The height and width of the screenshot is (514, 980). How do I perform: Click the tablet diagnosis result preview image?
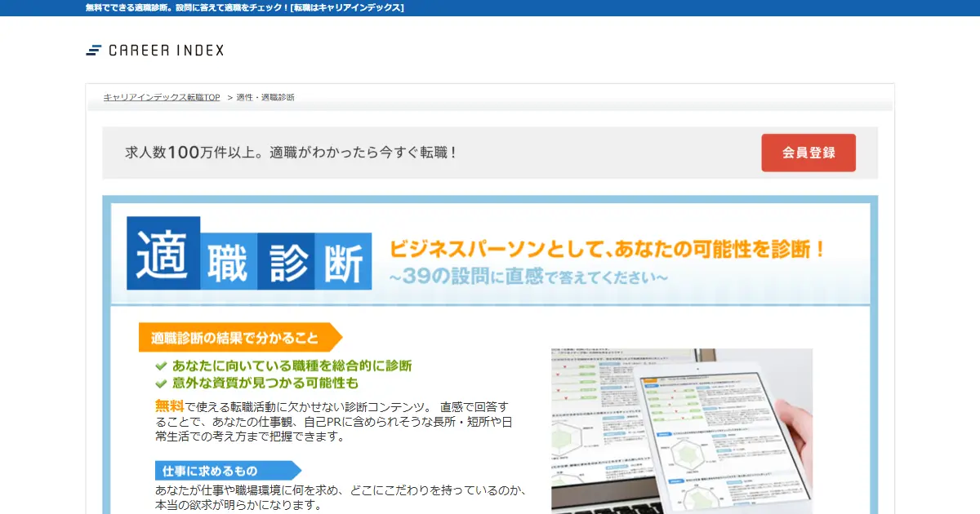tap(682, 431)
